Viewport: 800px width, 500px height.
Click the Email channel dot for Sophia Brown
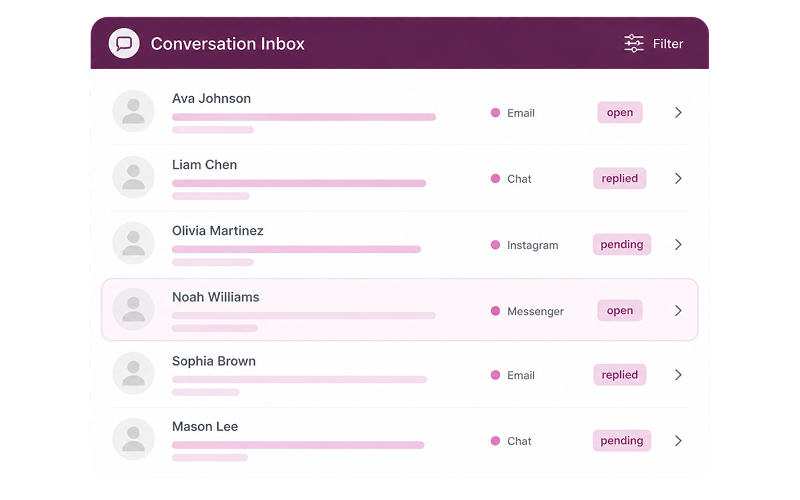point(495,375)
